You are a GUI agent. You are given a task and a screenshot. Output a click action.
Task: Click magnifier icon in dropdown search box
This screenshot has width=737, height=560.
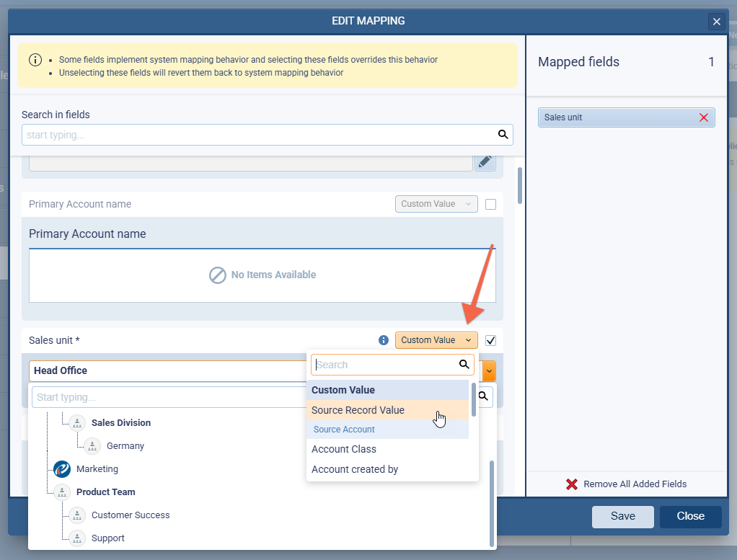(464, 365)
